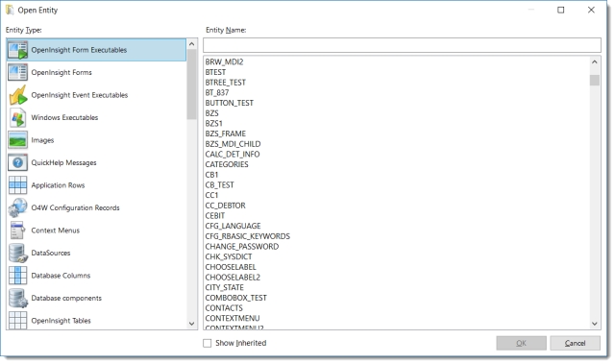Enable the Show Inherited checkbox
615x364 pixels.
[208, 343]
